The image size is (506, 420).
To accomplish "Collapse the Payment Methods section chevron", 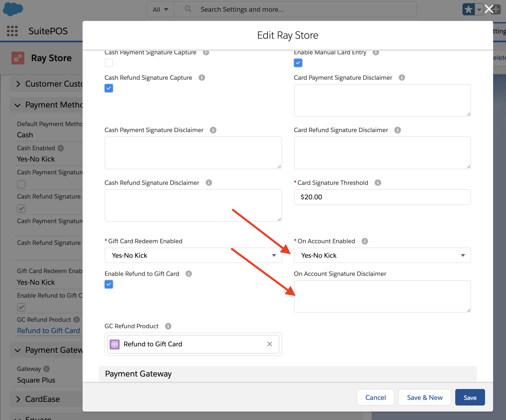I will (18, 105).
